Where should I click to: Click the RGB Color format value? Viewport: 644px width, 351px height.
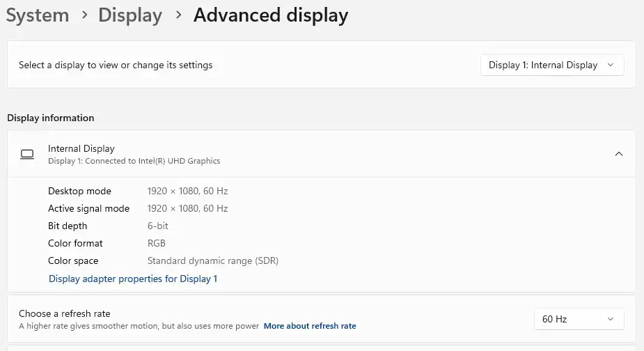(157, 243)
